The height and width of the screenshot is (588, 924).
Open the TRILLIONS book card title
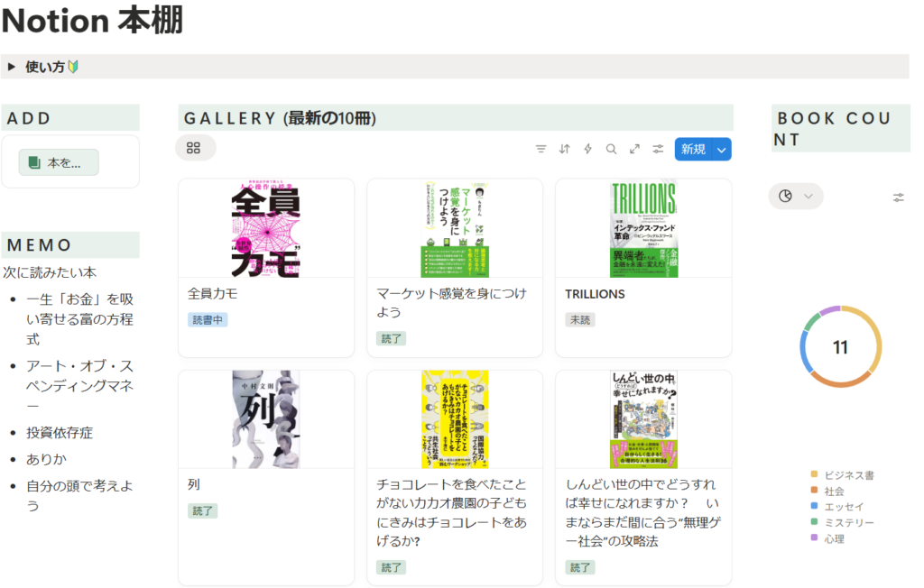(595, 294)
